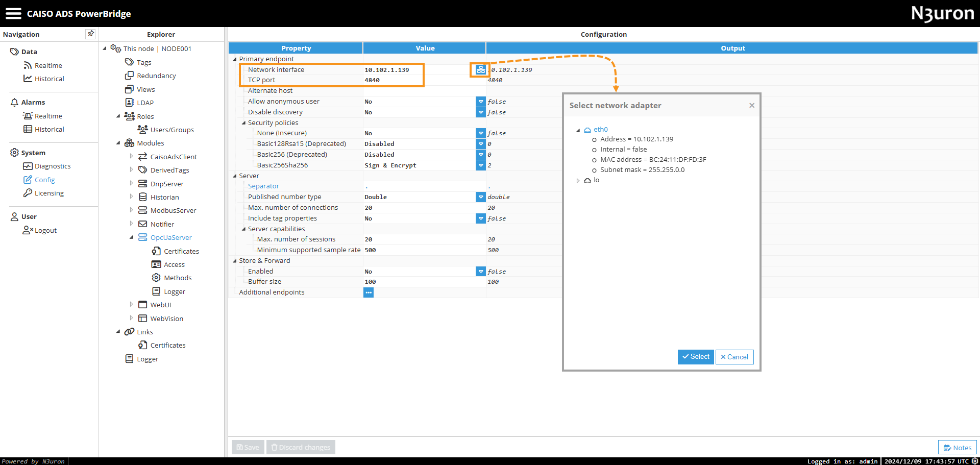The image size is (980, 465).
Task: Select OpcUaServer Logger icon
Action: click(156, 291)
